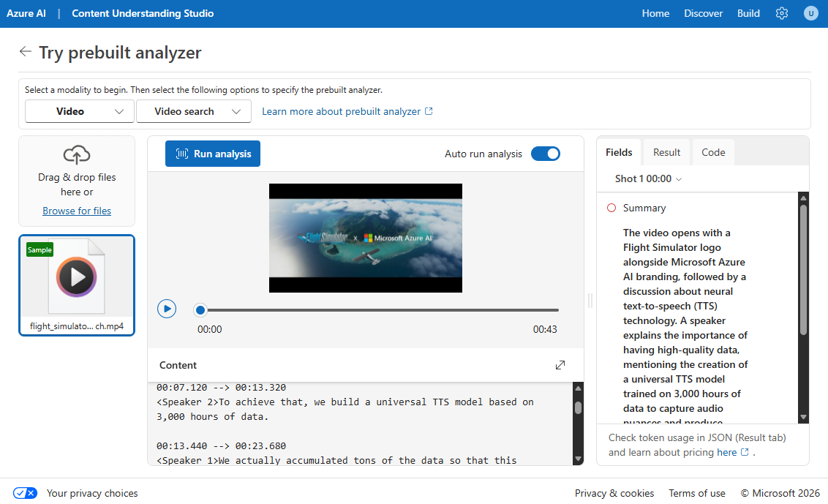The image size is (828, 504).
Task: Click the Summary red circle indicator
Action: pyautogui.click(x=611, y=208)
